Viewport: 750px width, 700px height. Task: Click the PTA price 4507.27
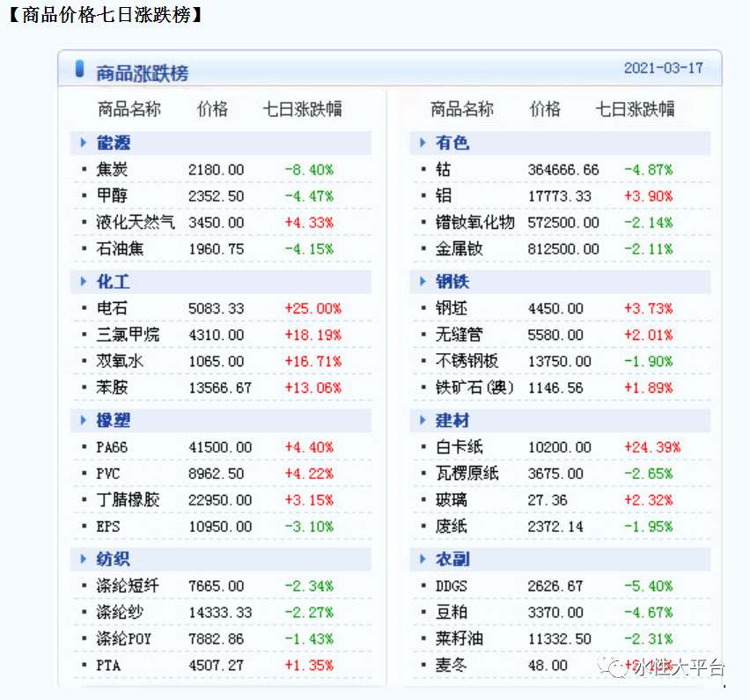point(217,665)
